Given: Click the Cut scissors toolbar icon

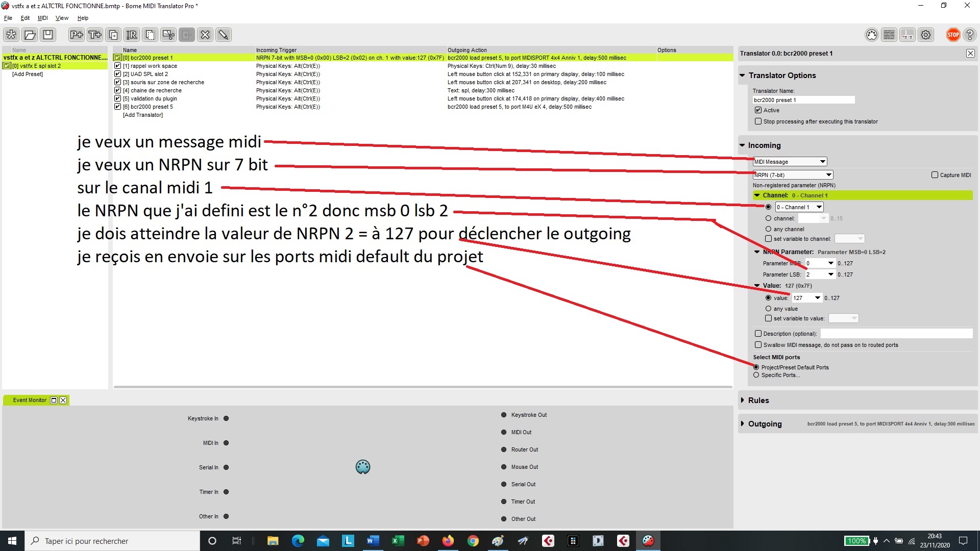Looking at the screenshot, I should click(168, 35).
